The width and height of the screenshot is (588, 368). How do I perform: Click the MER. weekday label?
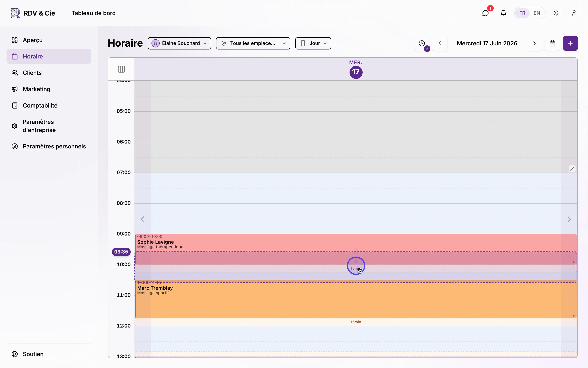tap(356, 62)
